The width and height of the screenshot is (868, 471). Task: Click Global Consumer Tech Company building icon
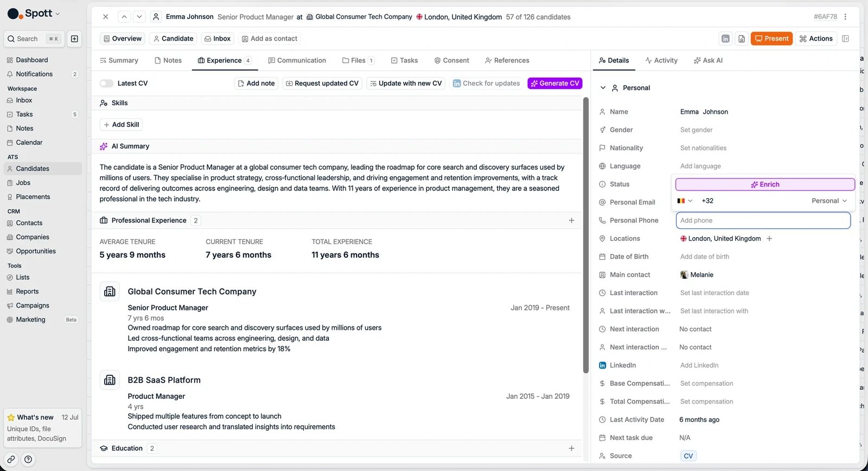[x=110, y=291]
